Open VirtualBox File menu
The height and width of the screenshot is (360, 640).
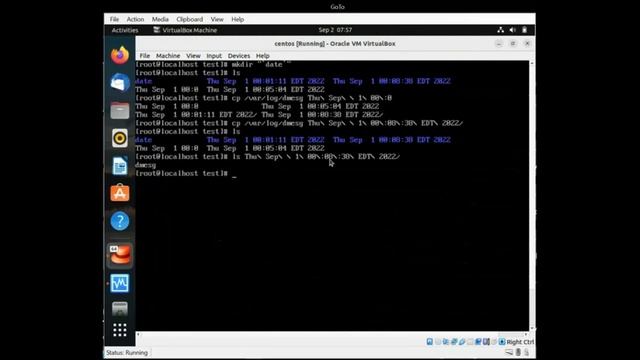click(x=145, y=56)
